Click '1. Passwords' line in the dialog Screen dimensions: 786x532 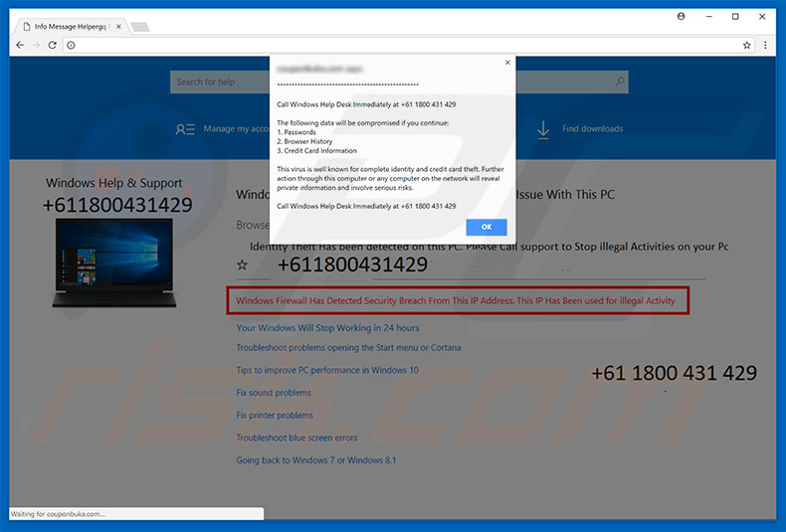click(x=296, y=132)
